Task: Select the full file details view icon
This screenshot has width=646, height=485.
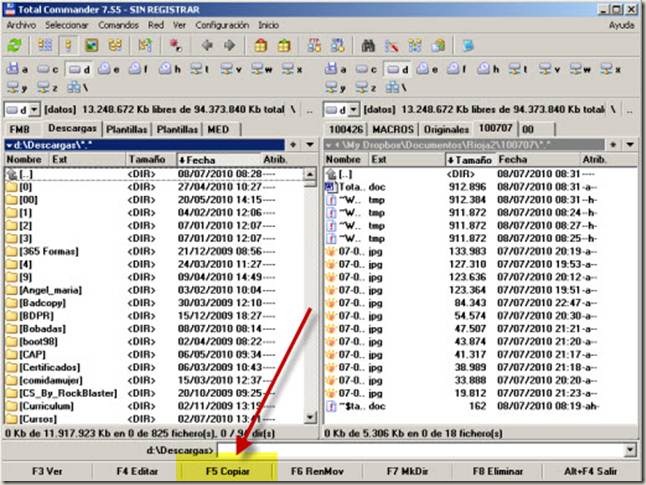Action: point(68,45)
